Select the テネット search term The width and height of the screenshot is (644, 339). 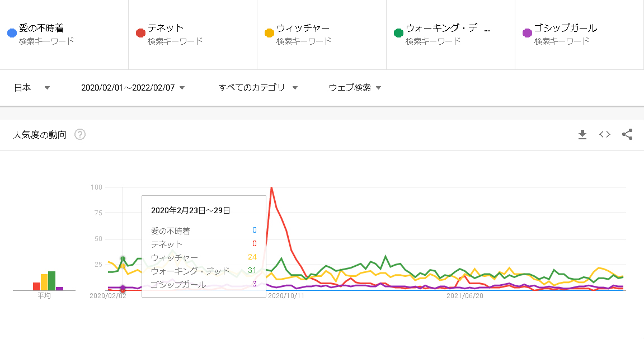point(166,28)
